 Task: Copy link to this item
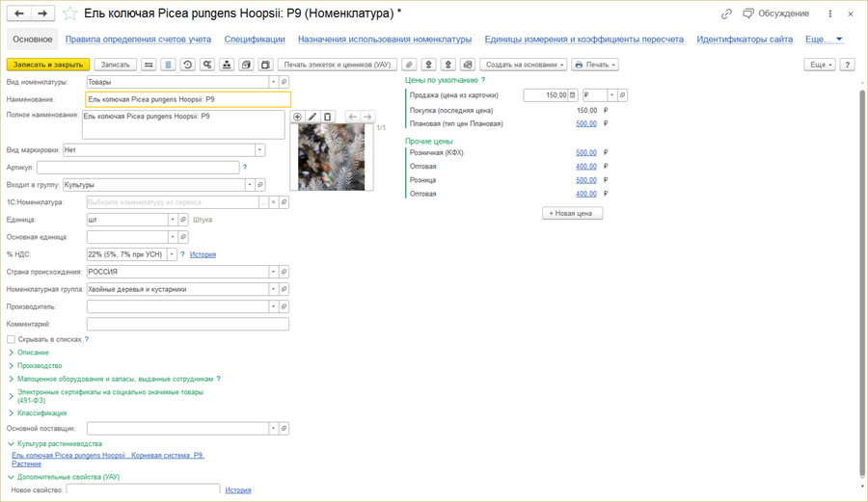point(726,13)
